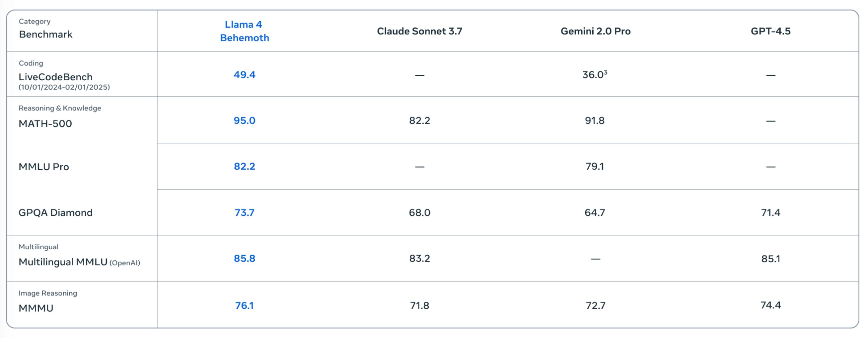
Task: Click Claude's 82.2 MATH-500 score
Action: [x=419, y=121]
